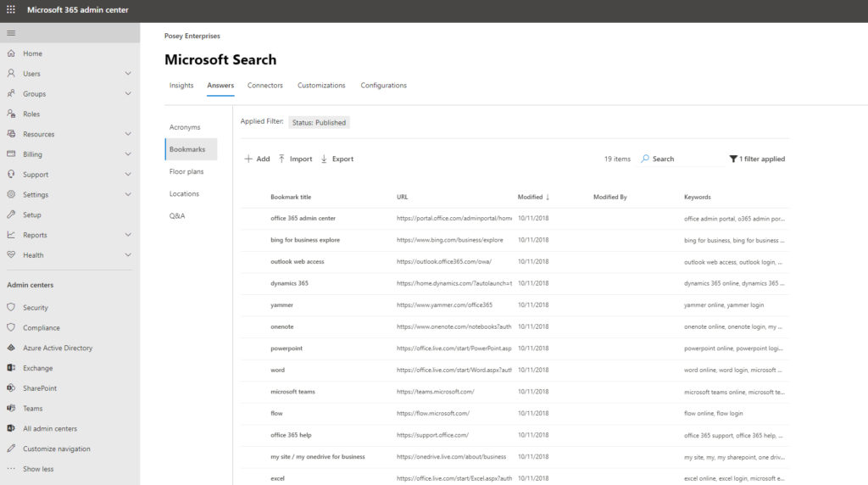Viewport: 868px width, 485px height.
Task: Select Bookmarks in the answers list
Action: 191,149
